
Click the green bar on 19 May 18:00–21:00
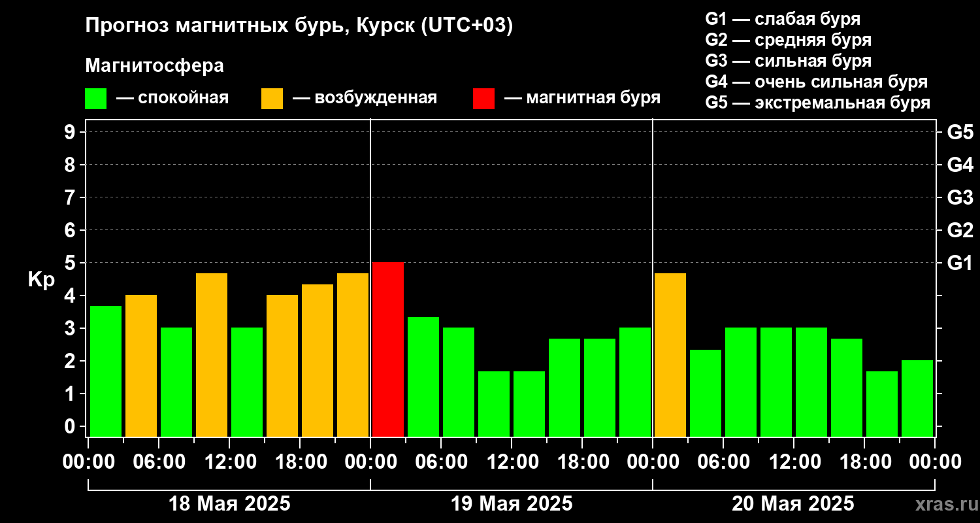(x=600, y=388)
